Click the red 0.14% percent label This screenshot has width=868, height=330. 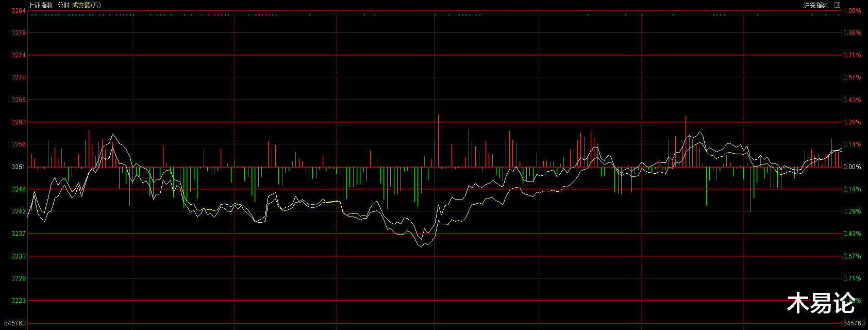852,144
